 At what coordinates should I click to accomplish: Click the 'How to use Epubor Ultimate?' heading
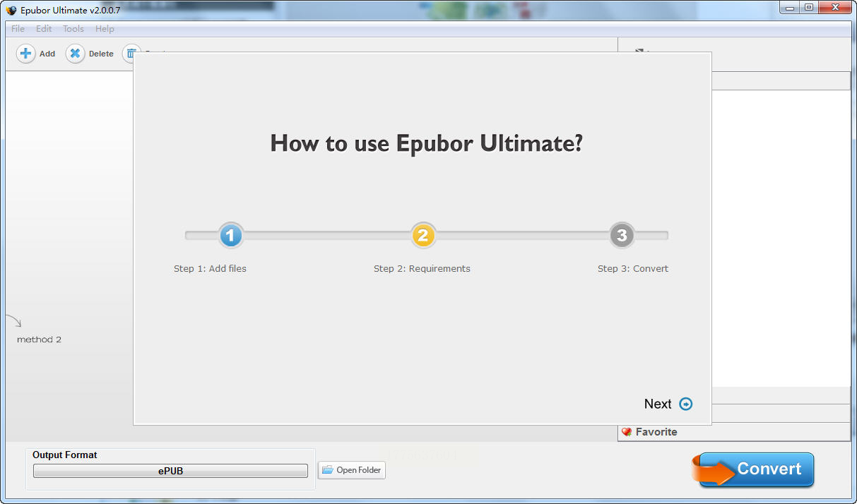(427, 143)
